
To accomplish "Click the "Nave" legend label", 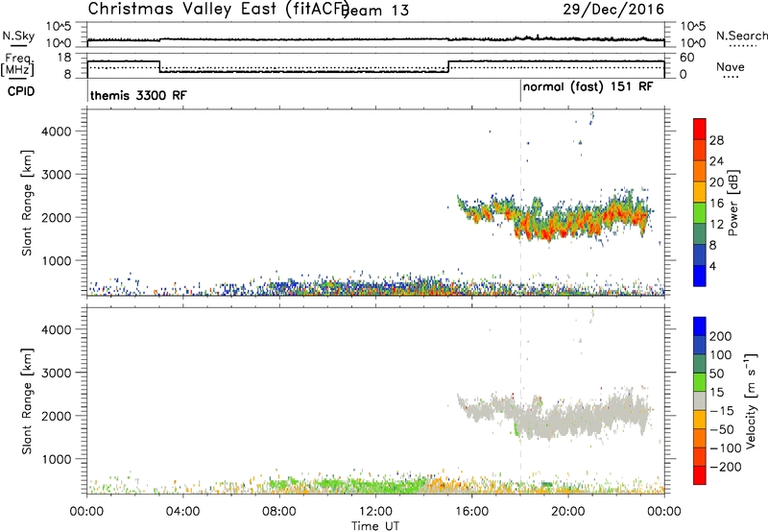I will (x=730, y=67).
